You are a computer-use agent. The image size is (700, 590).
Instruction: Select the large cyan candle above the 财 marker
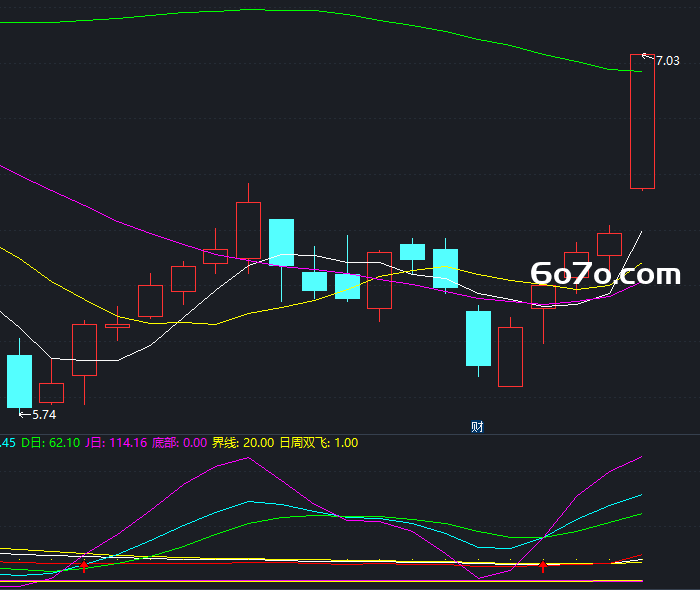(x=479, y=338)
